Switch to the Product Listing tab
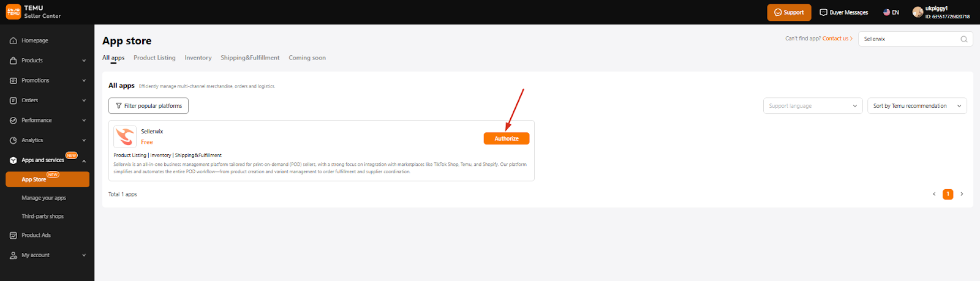This screenshot has width=980, height=281. click(154, 58)
